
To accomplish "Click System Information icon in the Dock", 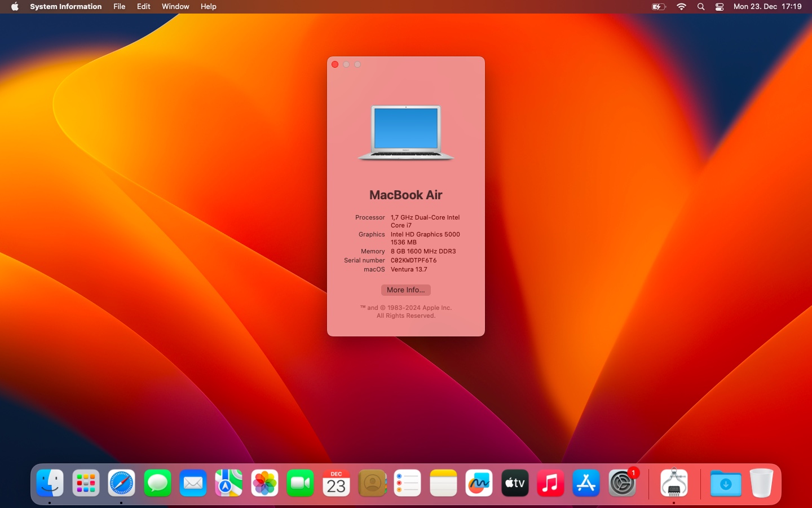I will [674, 483].
